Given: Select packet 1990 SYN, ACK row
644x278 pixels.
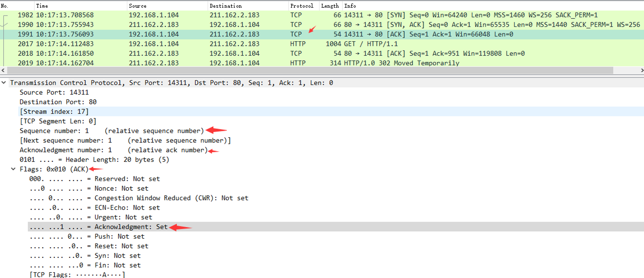Looking at the screenshot, I should pyautogui.click(x=322, y=25).
